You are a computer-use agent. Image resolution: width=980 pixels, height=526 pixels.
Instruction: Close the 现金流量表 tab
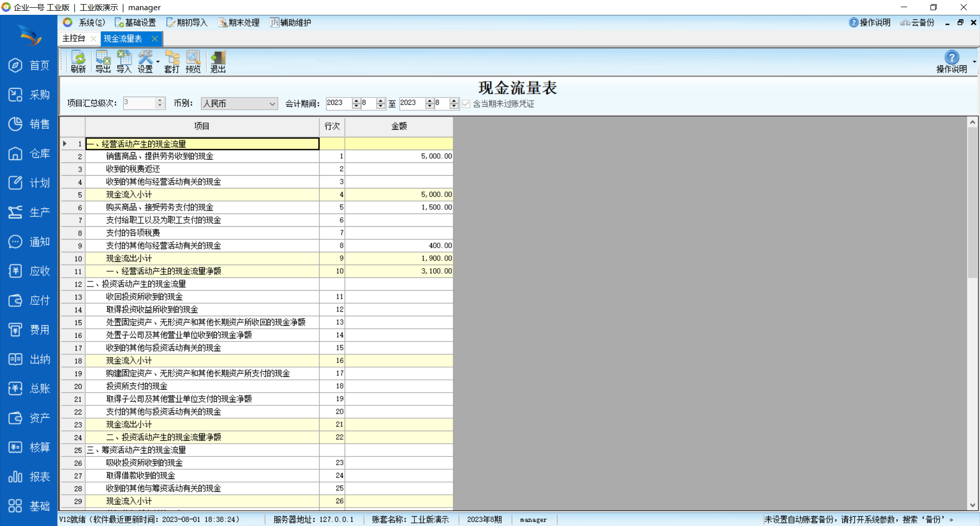(155, 39)
